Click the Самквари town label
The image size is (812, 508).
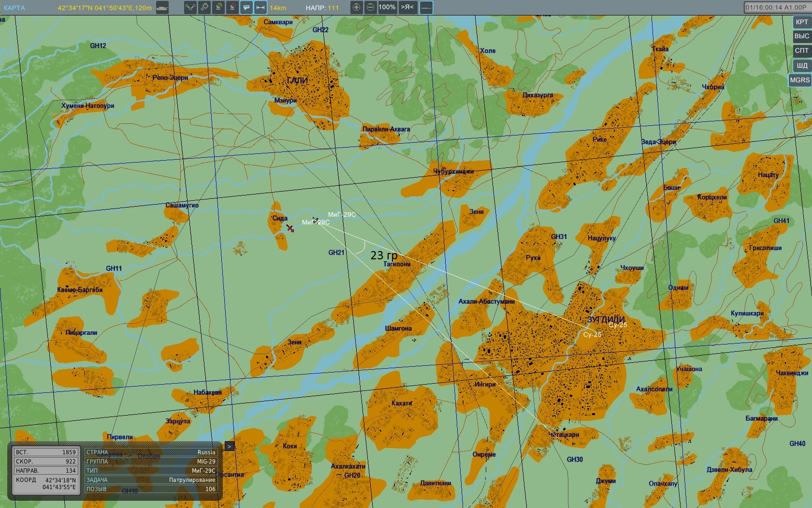[x=278, y=22]
